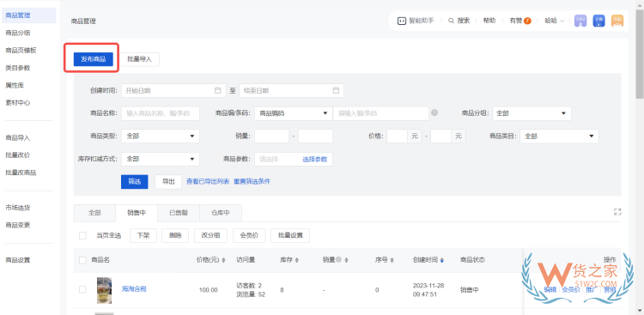Viewport: 644px width, 315px height.
Task: Click 帮助 in top bar
Action: (489, 21)
